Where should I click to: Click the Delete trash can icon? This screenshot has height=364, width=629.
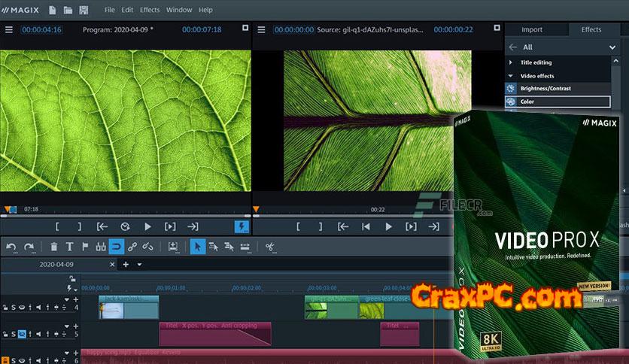click(x=54, y=246)
